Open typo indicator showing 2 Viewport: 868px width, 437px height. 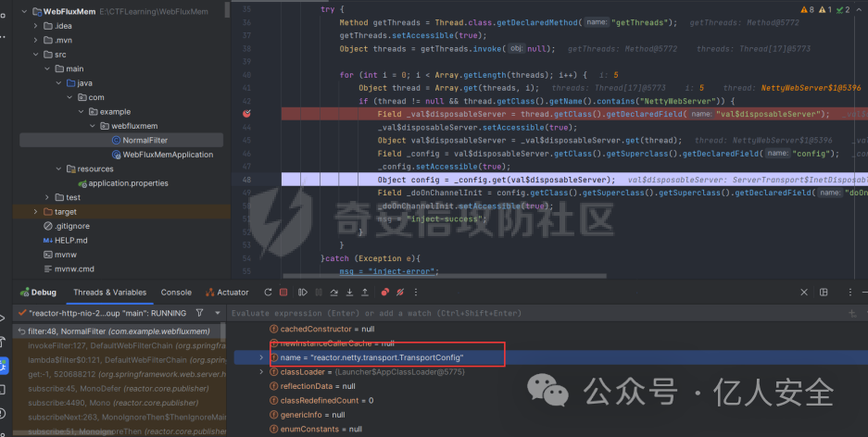pyautogui.click(x=843, y=9)
